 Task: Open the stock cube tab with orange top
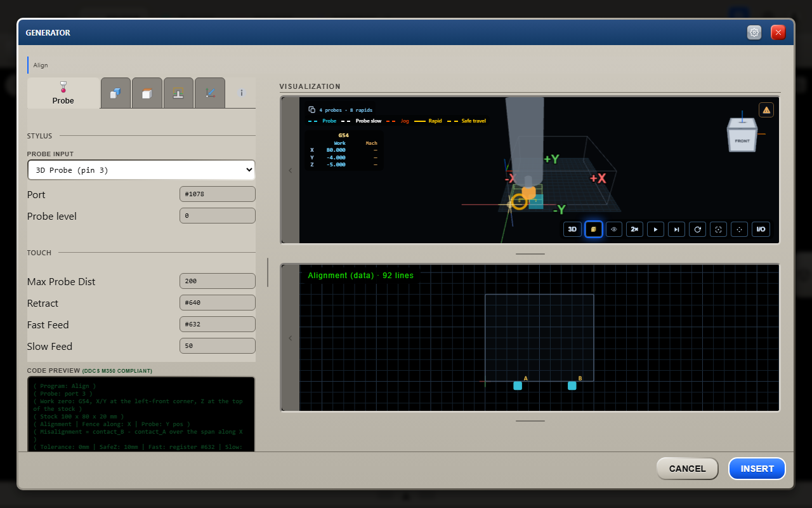[147, 93]
